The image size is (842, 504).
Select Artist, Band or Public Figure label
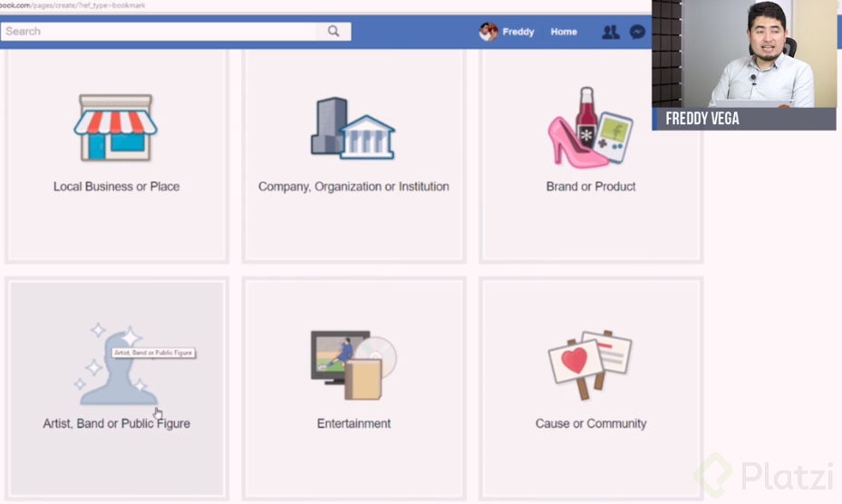(117, 423)
